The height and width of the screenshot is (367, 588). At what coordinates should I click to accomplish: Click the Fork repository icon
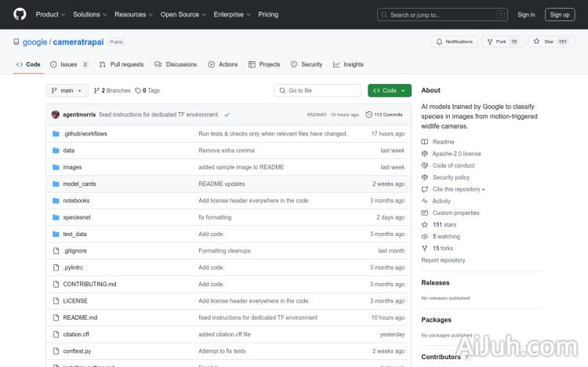pos(489,42)
